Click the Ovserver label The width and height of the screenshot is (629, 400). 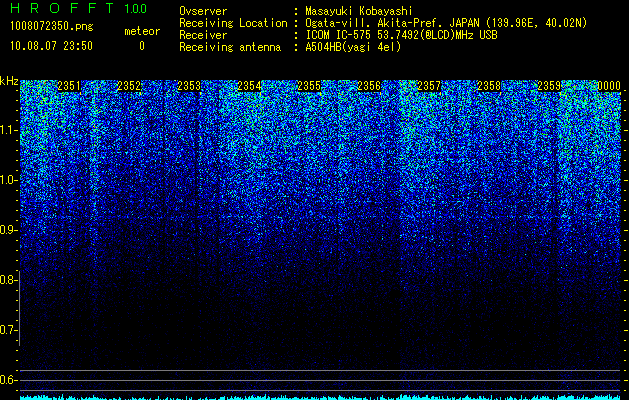203,11
